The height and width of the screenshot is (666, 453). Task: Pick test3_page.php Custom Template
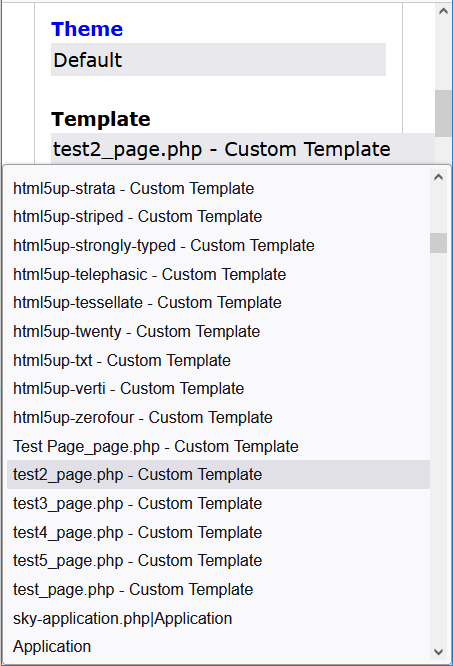[218, 503]
